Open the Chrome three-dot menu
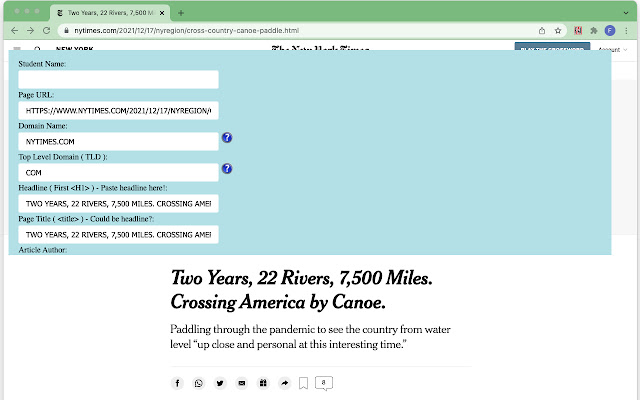The width and height of the screenshot is (640, 400). (626, 31)
